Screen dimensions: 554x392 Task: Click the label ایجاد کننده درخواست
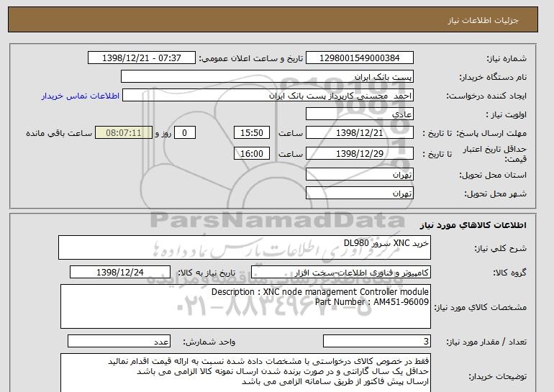486,96
